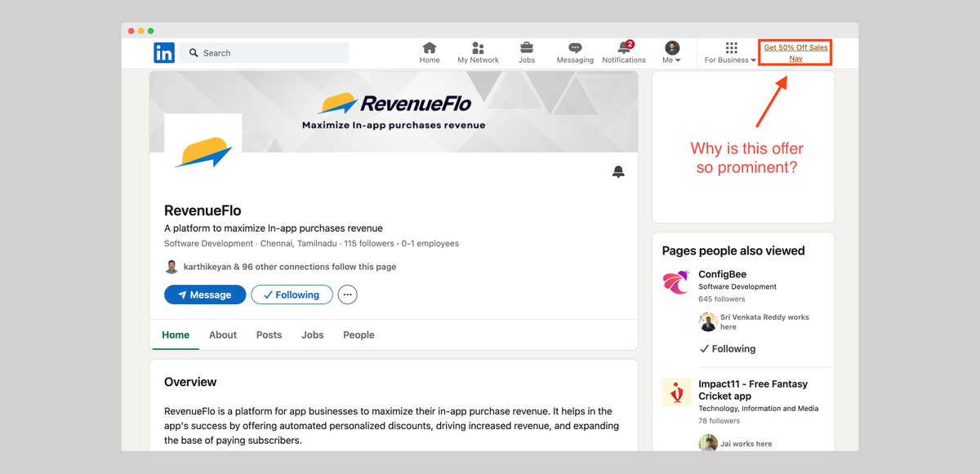The image size is (980, 474).
Task: Click the LinkedIn logo icon
Action: tap(163, 53)
